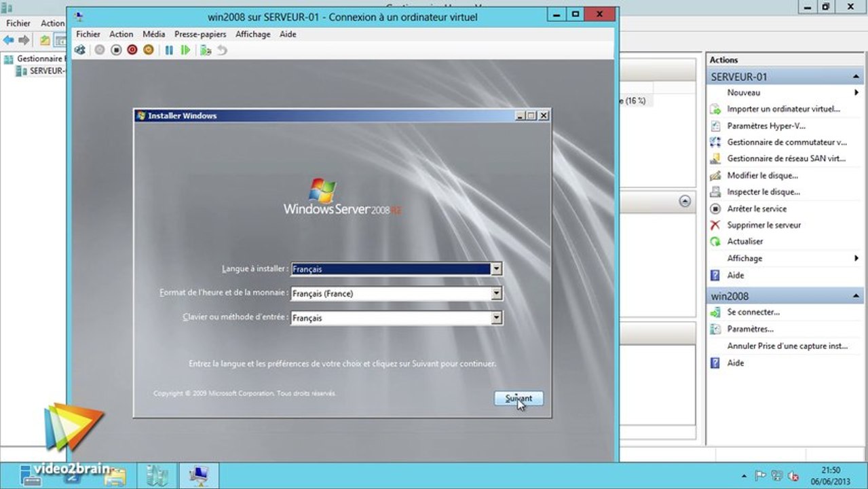The width and height of the screenshot is (868, 489).
Task: Click Importer un ordinateur virtuel action
Action: click(x=783, y=109)
